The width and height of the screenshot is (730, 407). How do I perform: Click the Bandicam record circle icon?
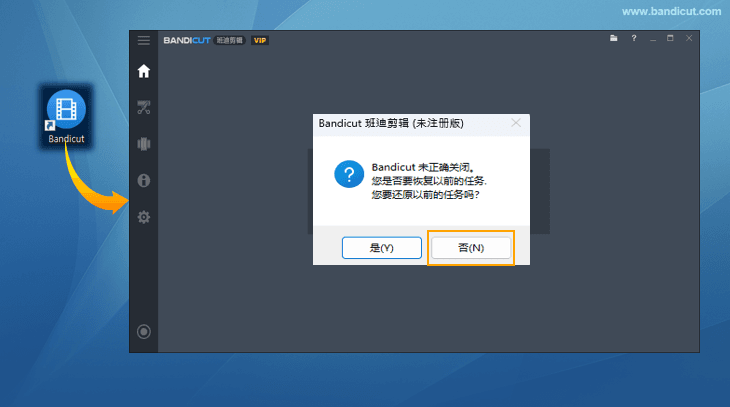143,332
